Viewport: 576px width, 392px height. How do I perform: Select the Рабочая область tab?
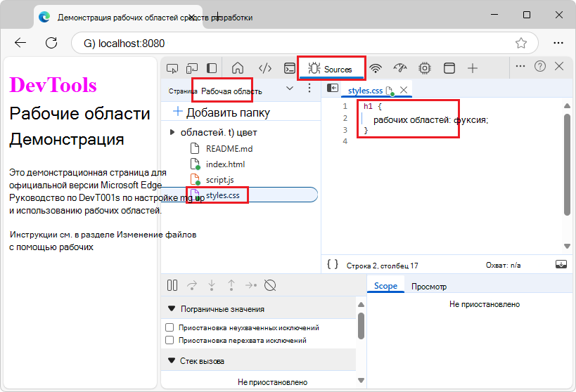coord(231,91)
